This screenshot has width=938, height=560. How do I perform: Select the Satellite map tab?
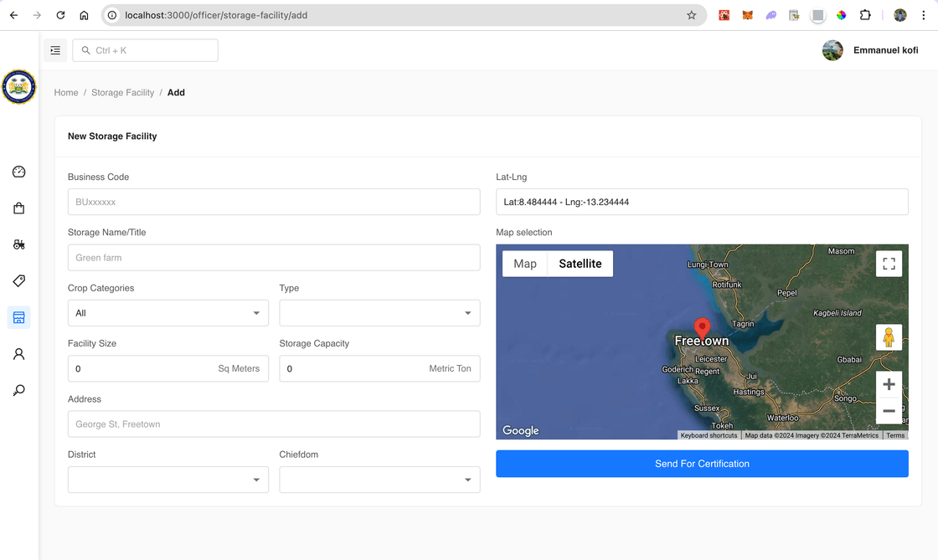[x=580, y=264]
